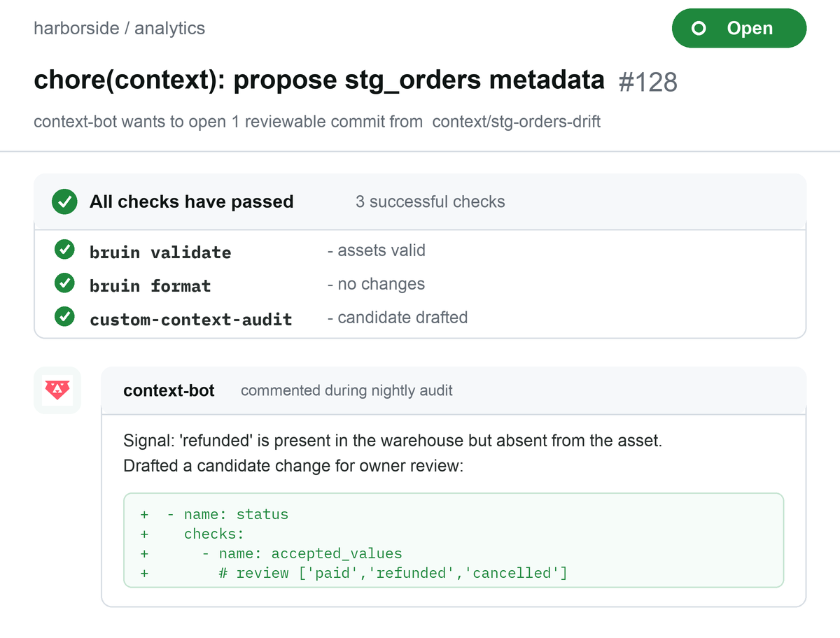840x638 pixels.
Task: Click the pull request title about stg_orders metadata
Action: click(319, 80)
